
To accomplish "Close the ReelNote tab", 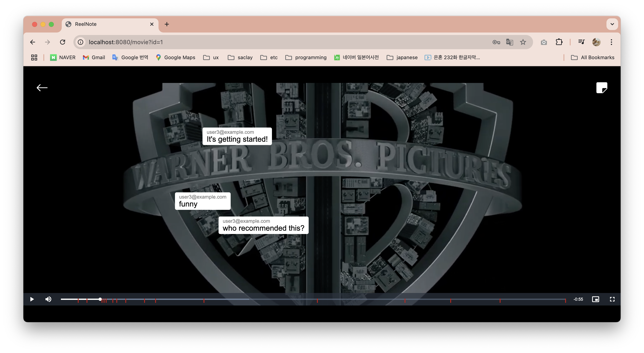I will coord(152,24).
